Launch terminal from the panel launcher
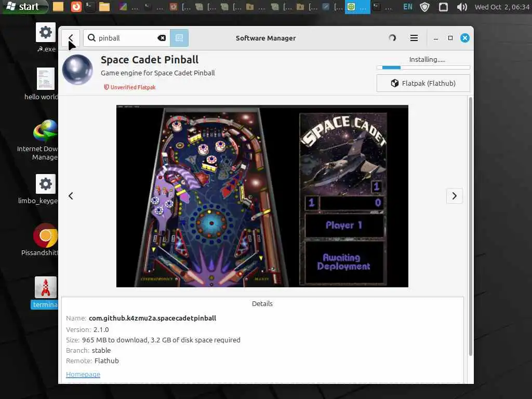This screenshot has width=532, height=399. click(90, 7)
